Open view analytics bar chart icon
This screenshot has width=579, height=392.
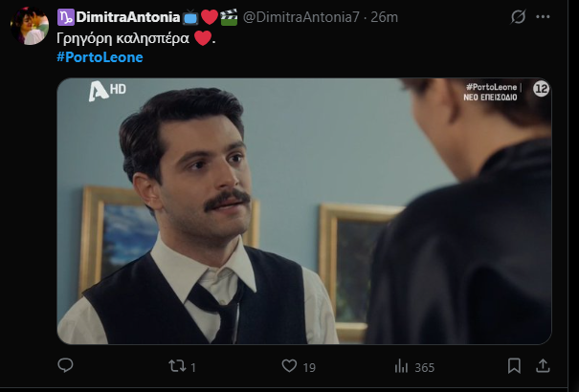tap(402, 366)
